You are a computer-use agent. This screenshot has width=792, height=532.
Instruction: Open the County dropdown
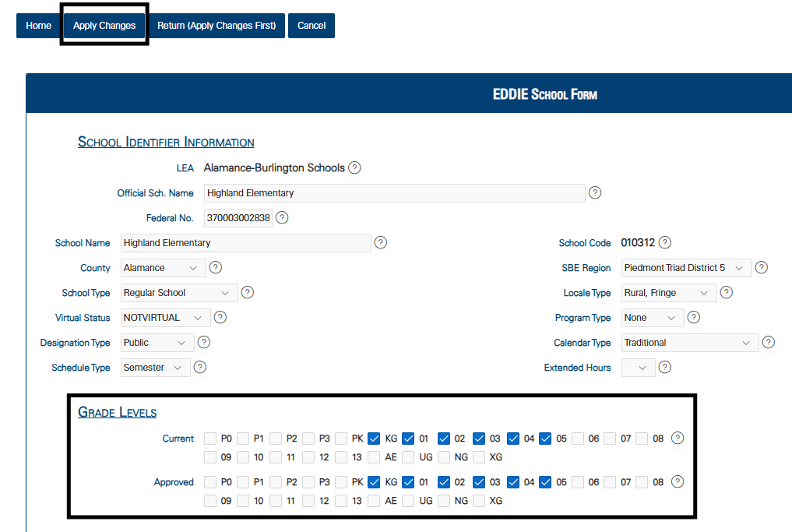163,267
